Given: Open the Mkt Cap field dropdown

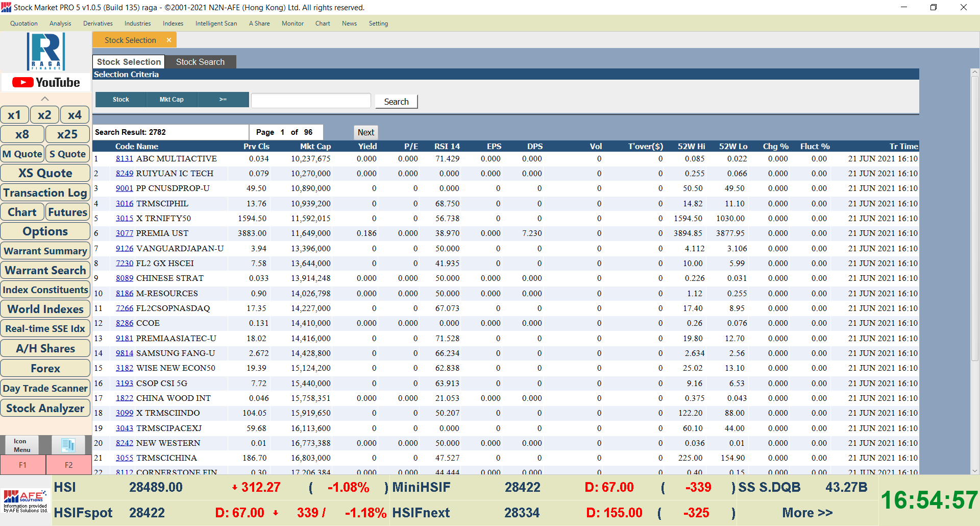Looking at the screenshot, I should pos(171,100).
